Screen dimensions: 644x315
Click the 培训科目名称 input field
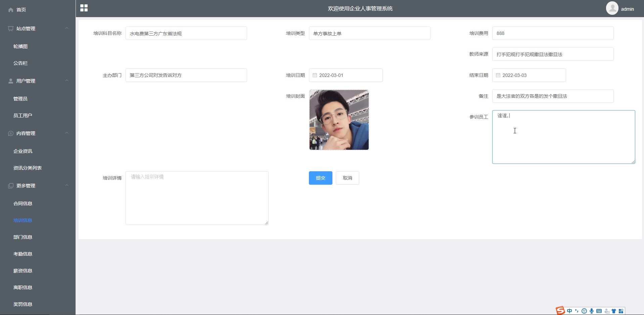tap(186, 33)
